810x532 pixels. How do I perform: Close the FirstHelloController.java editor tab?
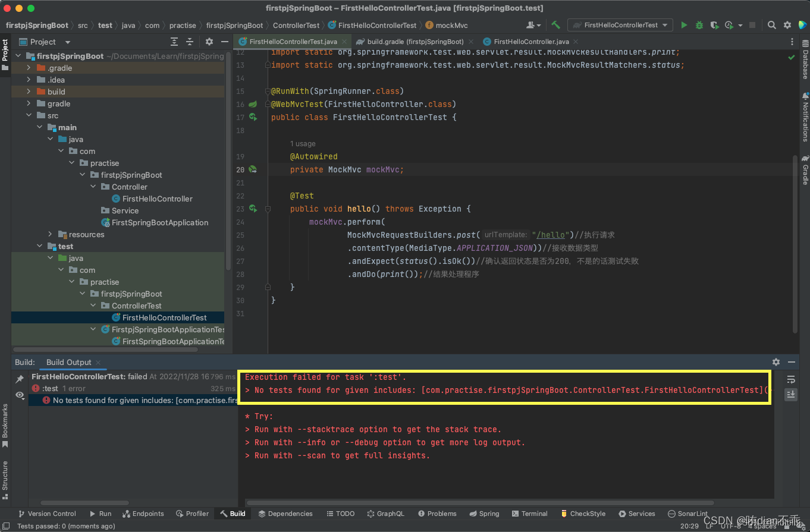pos(577,42)
